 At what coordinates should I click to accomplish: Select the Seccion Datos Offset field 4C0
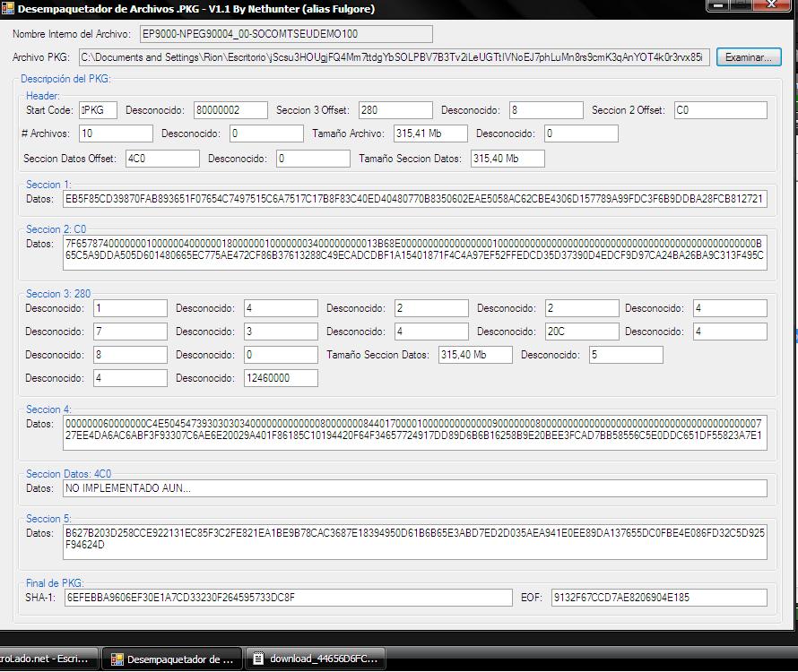tap(162, 159)
